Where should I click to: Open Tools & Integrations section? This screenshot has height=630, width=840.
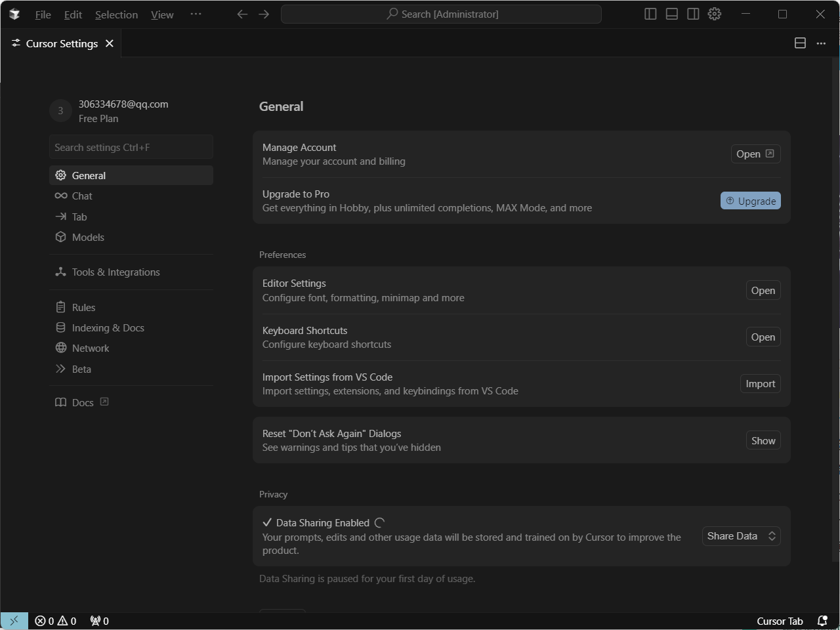(x=131, y=272)
